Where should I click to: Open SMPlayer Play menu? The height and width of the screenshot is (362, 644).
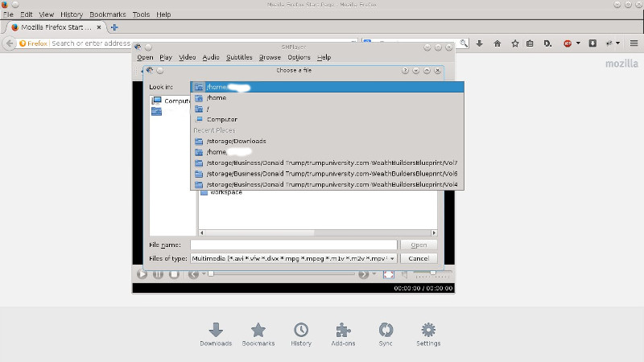(166, 57)
